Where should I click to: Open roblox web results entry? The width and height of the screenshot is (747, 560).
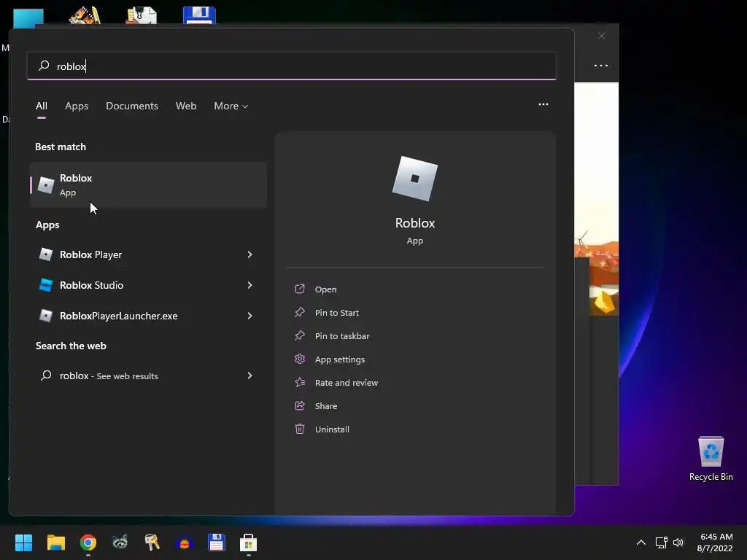(x=148, y=376)
